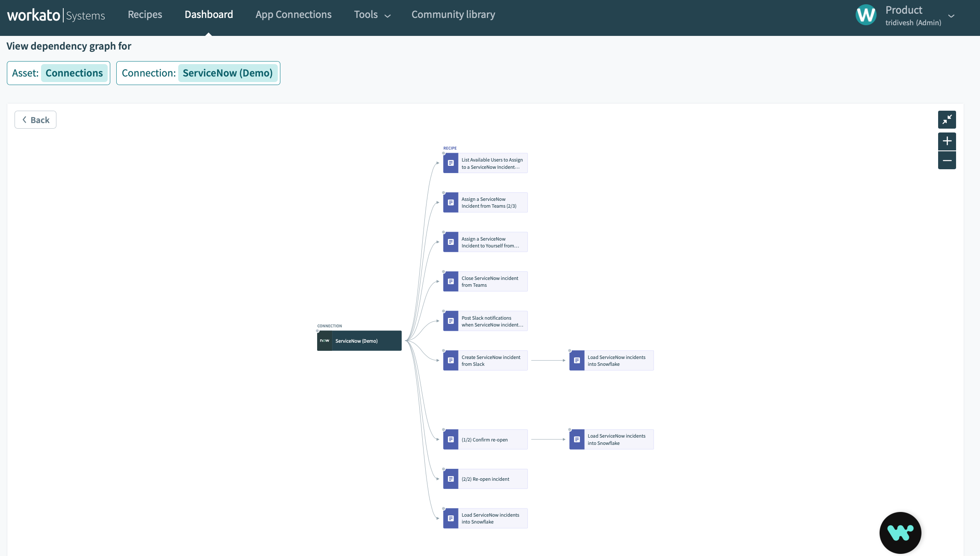Click icon of Post Slack notifications recipe
This screenshot has height=556, width=980.
(450, 321)
